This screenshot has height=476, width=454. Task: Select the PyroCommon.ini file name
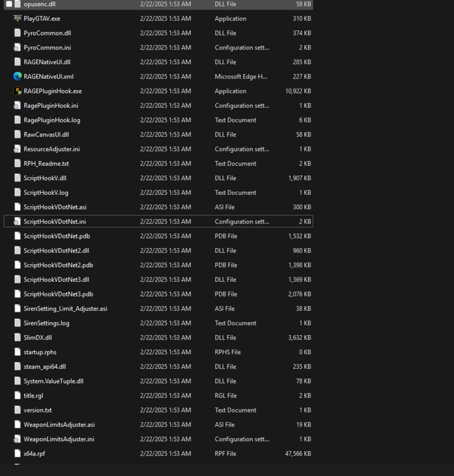pyautogui.click(x=48, y=48)
